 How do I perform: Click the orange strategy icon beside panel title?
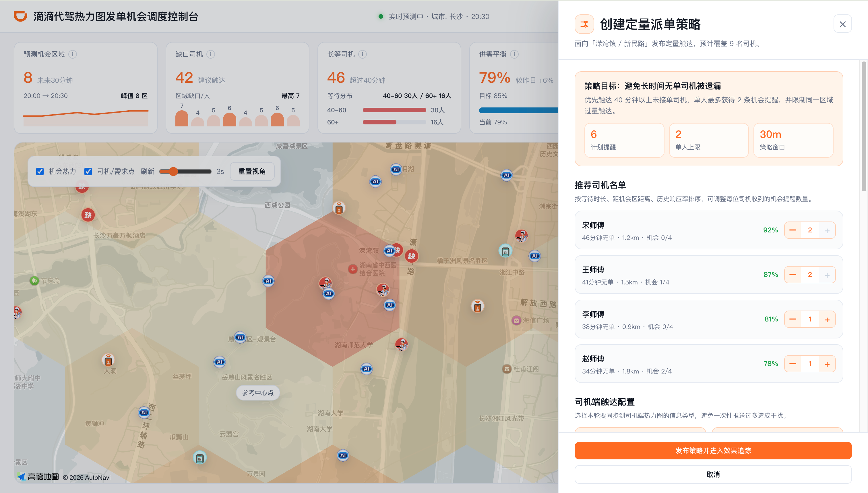point(584,24)
